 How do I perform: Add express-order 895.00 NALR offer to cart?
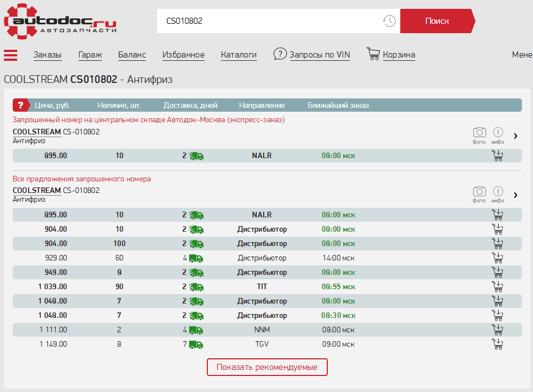497,156
